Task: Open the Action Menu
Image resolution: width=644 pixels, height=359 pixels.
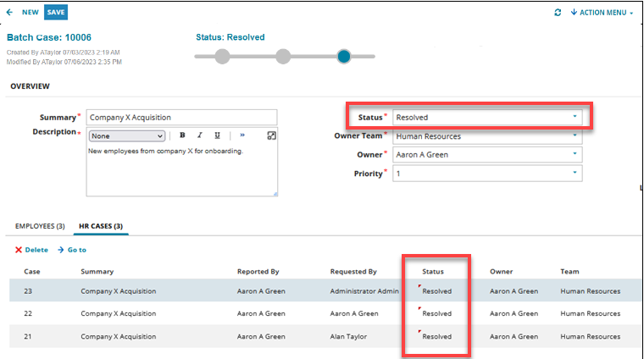Action: point(602,13)
